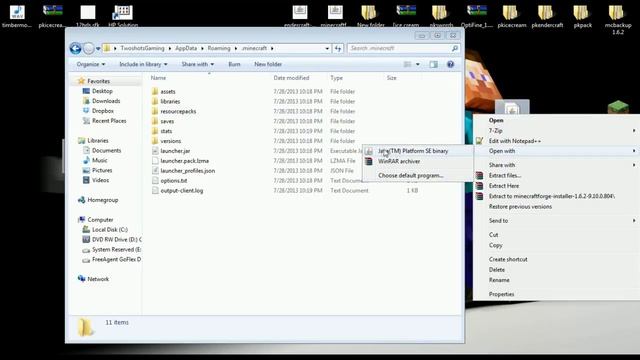640x360 pixels.
Task: Open the Organize menu
Action: point(91,64)
